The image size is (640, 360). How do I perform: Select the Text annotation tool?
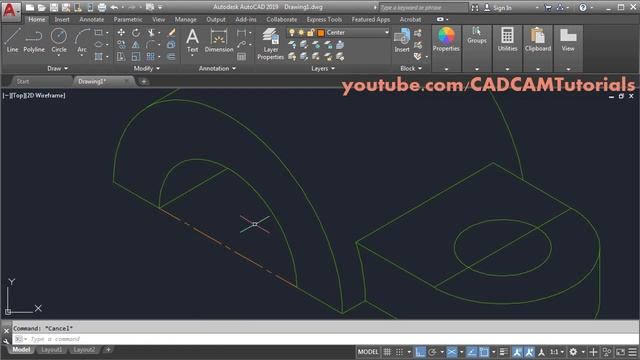point(192,40)
